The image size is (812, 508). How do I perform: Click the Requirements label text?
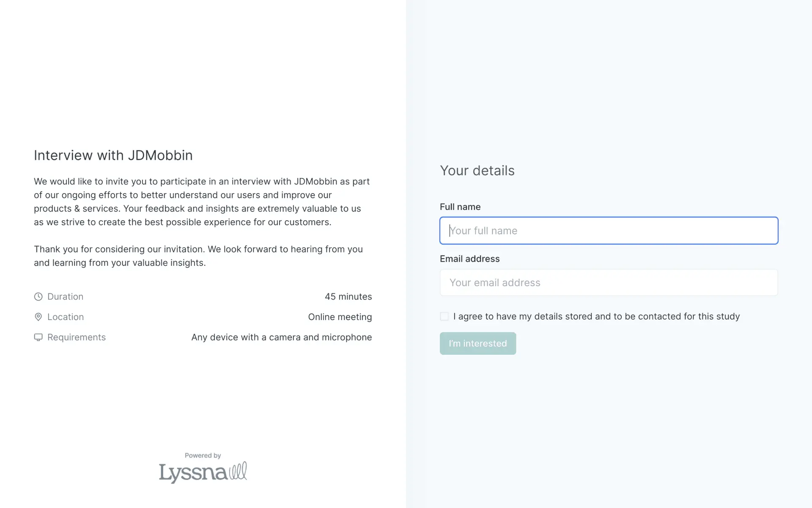(76, 337)
